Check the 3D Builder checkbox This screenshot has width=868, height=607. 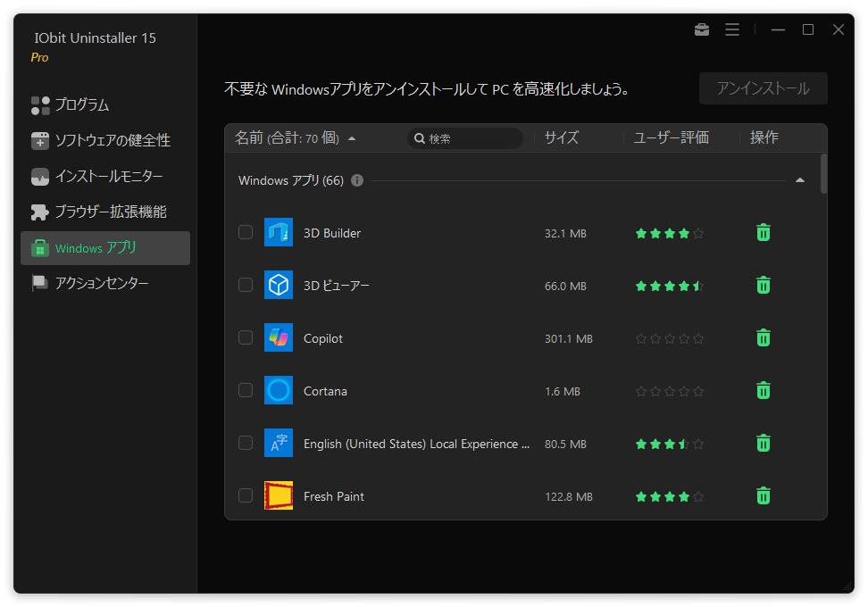tap(246, 233)
